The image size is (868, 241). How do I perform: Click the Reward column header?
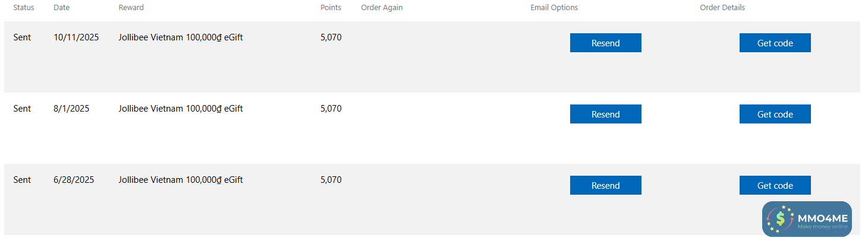pyautogui.click(x=131, y=8)
